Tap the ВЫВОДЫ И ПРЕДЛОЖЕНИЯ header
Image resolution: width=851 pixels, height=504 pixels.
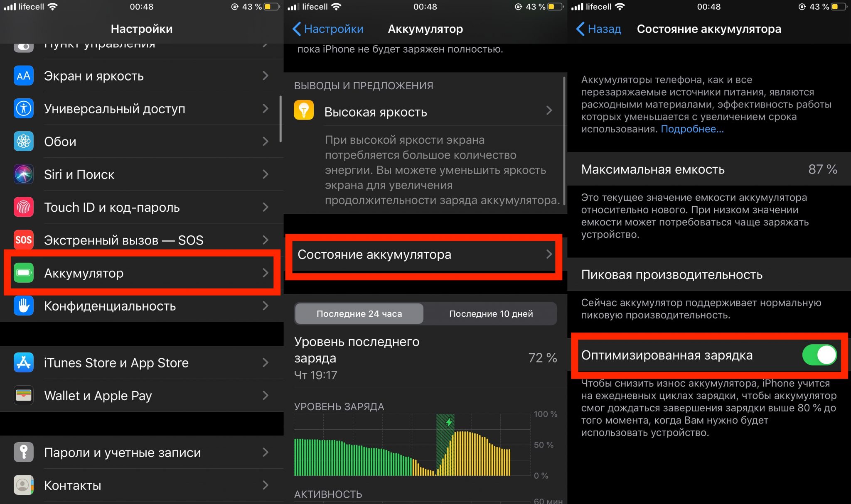click(x=364, y=86)
